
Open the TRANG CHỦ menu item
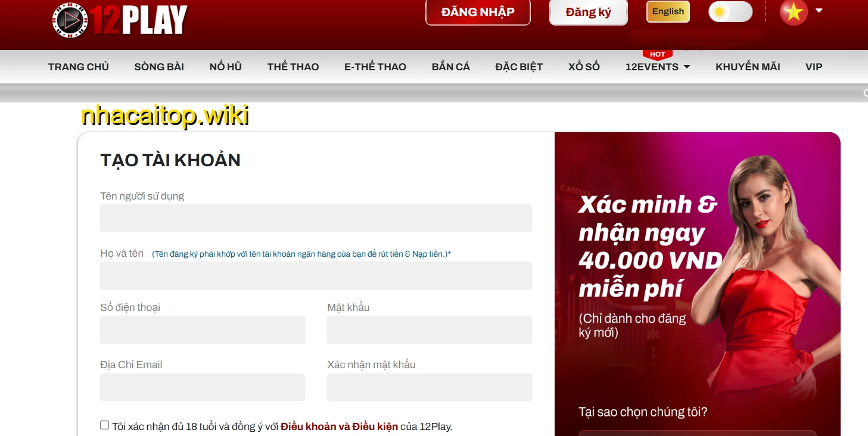[79, 67]
